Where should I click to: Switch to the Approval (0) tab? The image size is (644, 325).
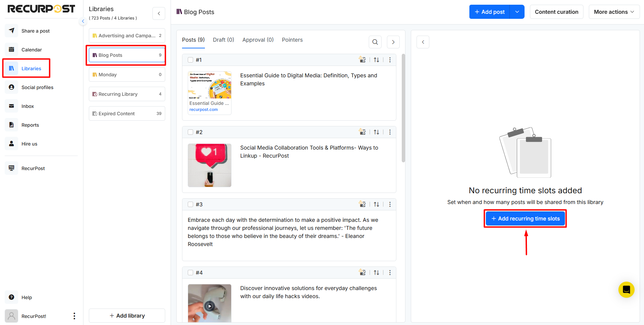tap(258, 40)
